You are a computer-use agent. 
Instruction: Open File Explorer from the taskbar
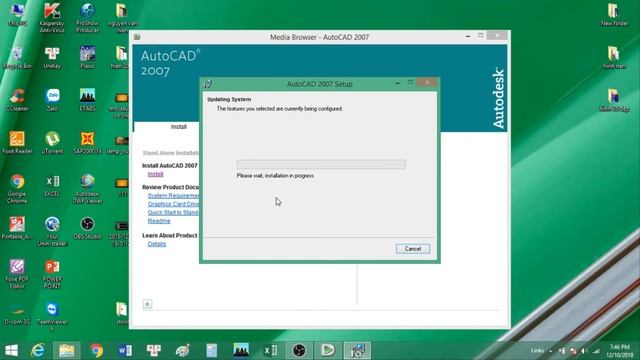coord(67,350)
